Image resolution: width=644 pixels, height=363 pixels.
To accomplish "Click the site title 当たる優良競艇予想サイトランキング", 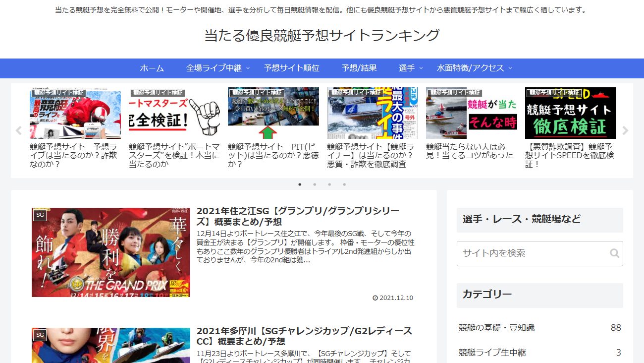I will (x=322, y=35).
